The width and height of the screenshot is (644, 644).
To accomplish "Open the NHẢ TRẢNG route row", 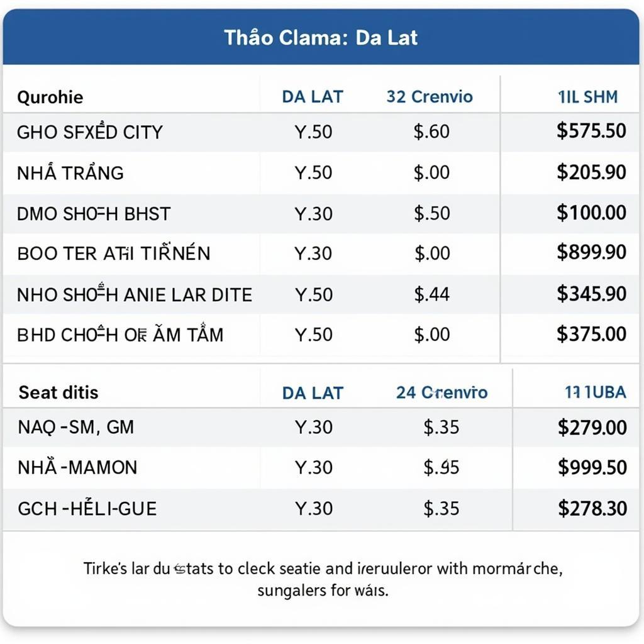I will tap(70, 173).
